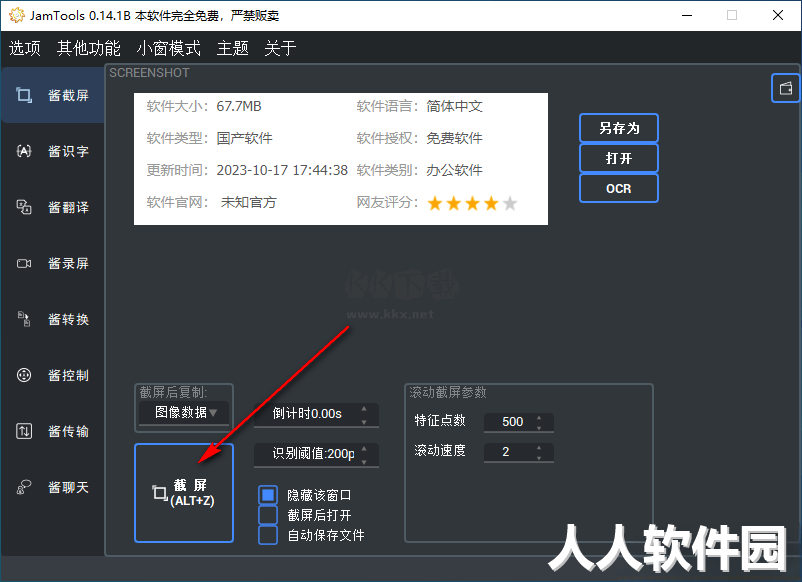Decrease the 滚动速度 value
The image size is (802, 582).
pyautogui.click(x=539, y=458)
